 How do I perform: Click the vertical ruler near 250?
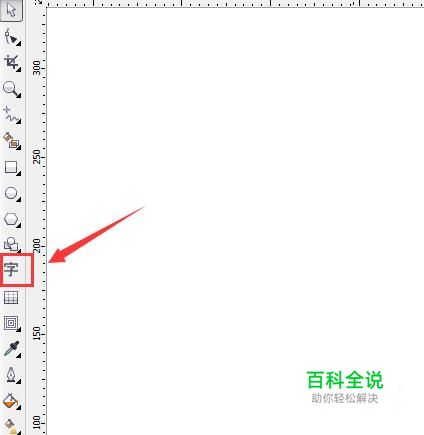click(x=37, y=157)
